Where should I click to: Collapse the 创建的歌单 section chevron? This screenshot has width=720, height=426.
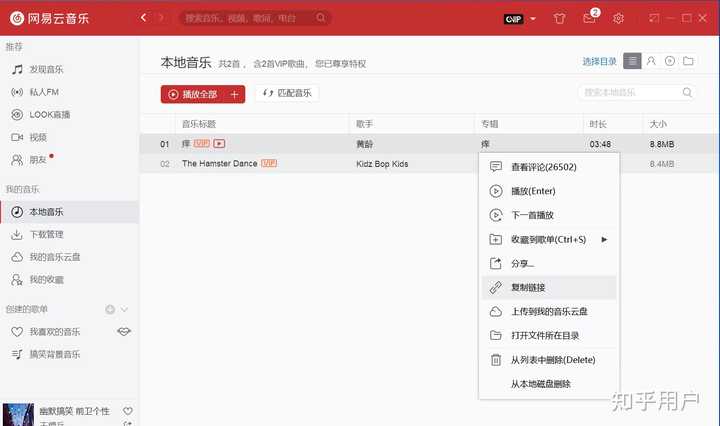(124, 309)
